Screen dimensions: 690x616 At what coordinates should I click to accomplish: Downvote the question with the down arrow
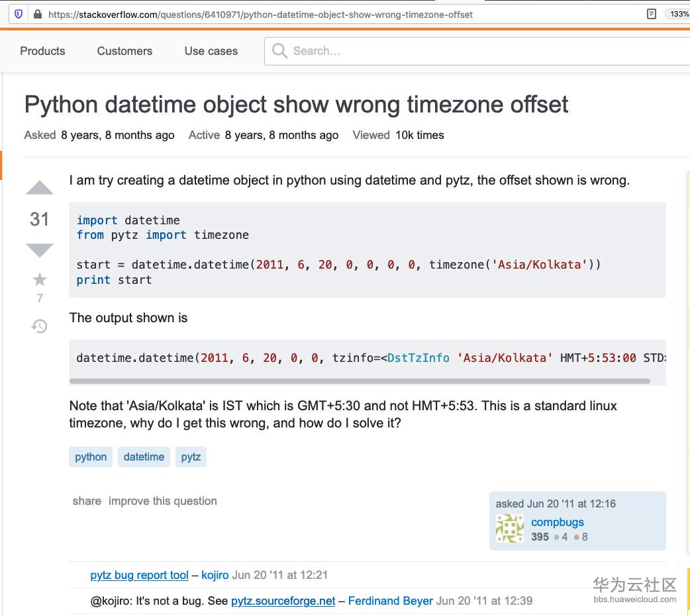pyautogui.click(x=40, y=249)
